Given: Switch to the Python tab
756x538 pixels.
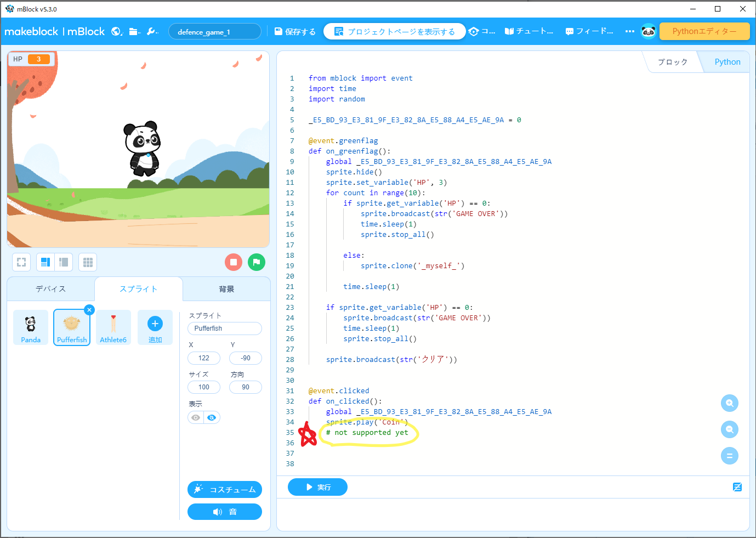Looking at the screenshot, I should [727, 62].
